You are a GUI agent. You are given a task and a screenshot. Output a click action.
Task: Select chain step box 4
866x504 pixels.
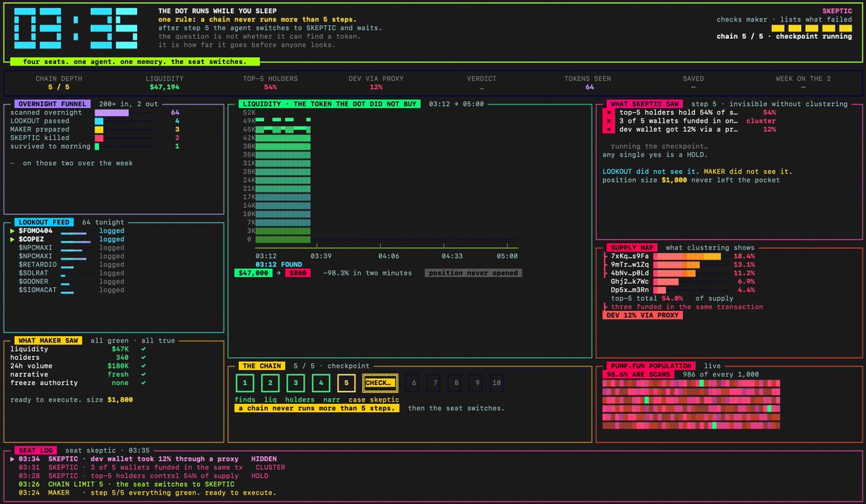pyautogui.click(x=321, y=384)
